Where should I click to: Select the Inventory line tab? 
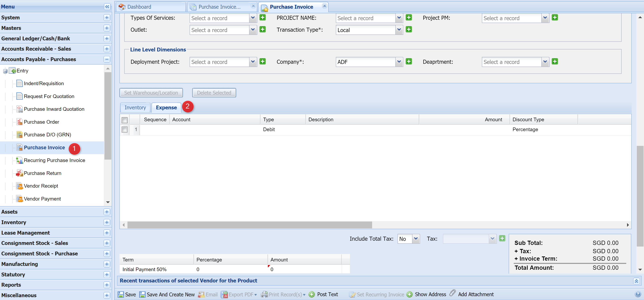click(x=135, y=108)
